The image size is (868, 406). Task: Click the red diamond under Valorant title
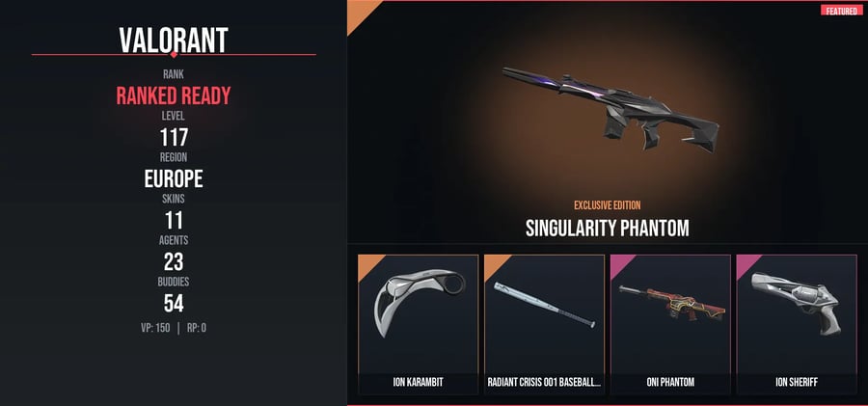[x=174, y=54]
